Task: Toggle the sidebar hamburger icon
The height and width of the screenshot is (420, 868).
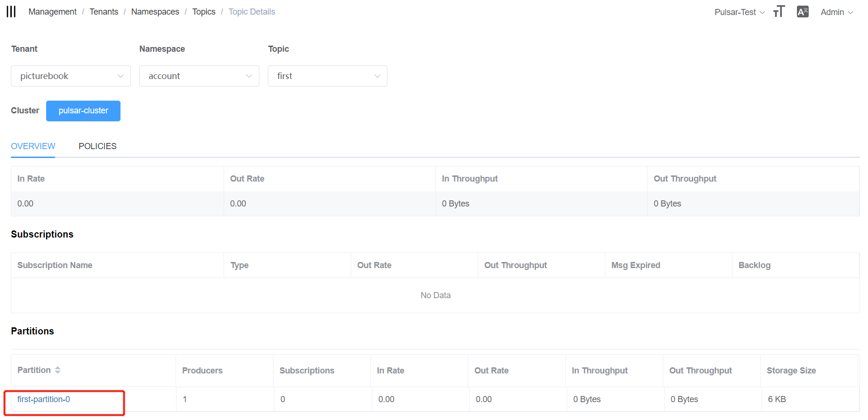Action: (x=11, y=12)
